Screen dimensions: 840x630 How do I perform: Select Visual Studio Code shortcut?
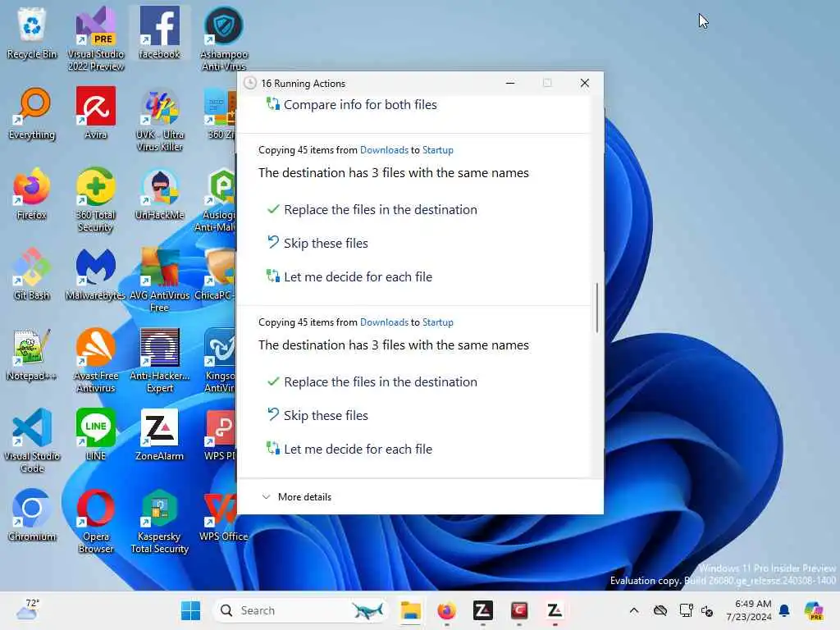pos(32,441)
